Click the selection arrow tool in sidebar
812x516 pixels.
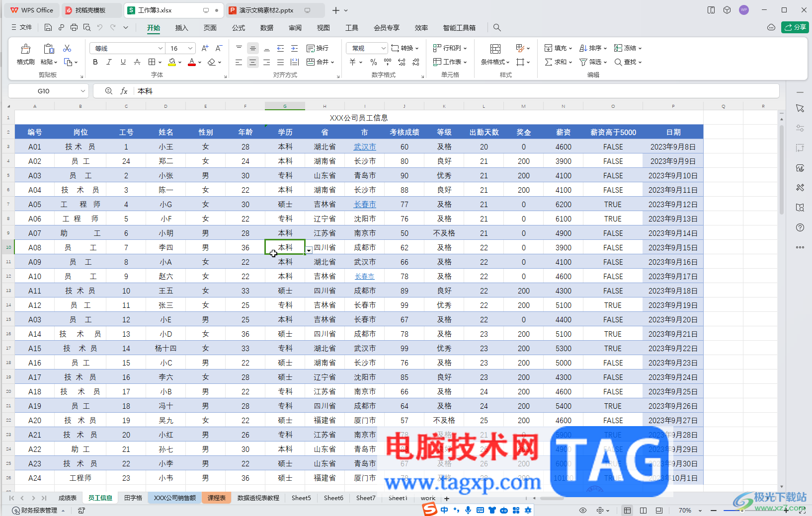pos(800,108)
